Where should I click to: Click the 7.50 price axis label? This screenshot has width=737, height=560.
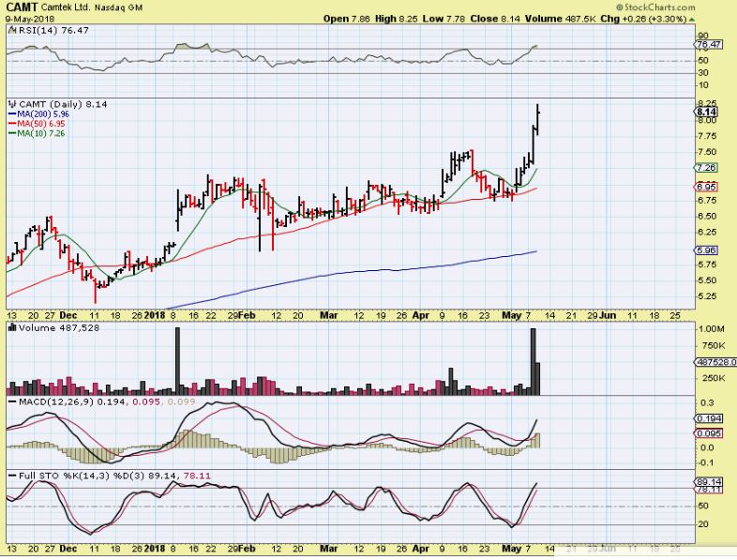coord(707,152)
